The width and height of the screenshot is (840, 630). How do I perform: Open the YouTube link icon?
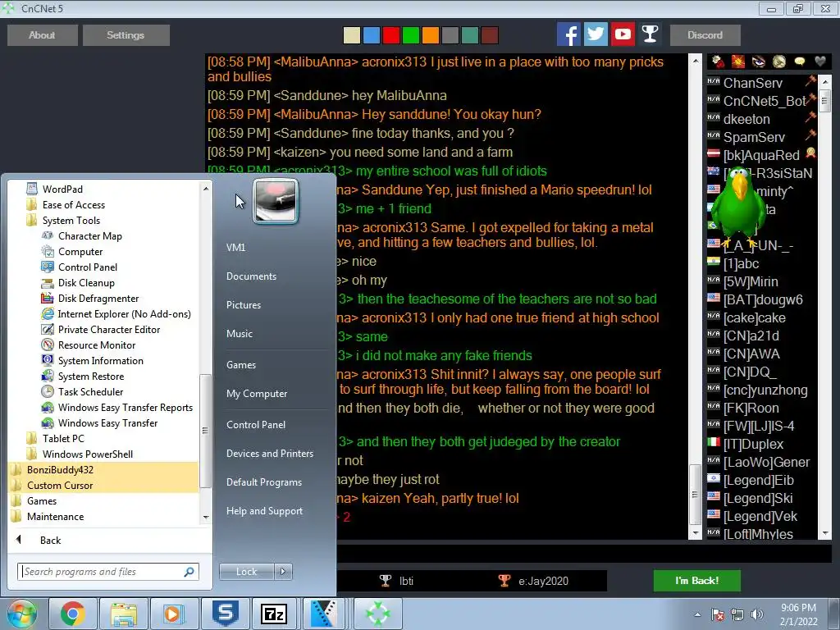623,34
